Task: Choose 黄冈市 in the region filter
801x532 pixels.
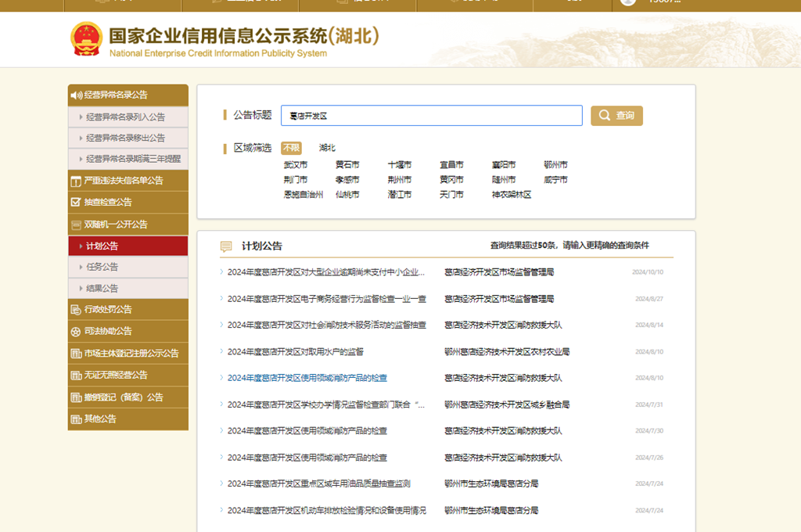Action: (x=451, y=179)
